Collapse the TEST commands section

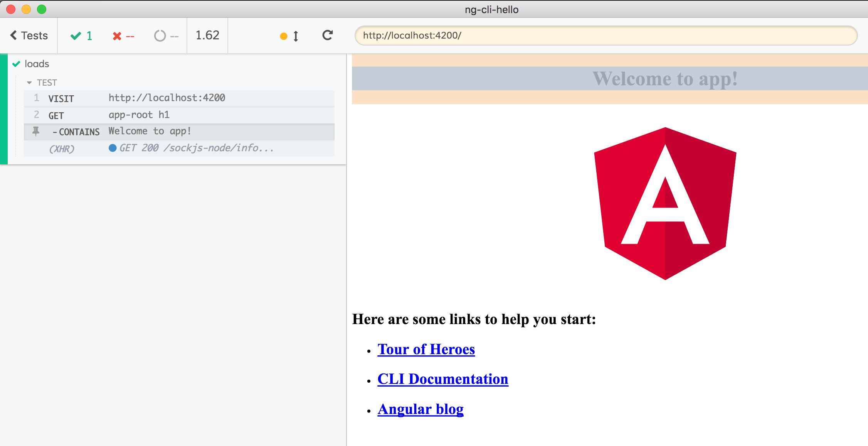(x=30, y=83)
